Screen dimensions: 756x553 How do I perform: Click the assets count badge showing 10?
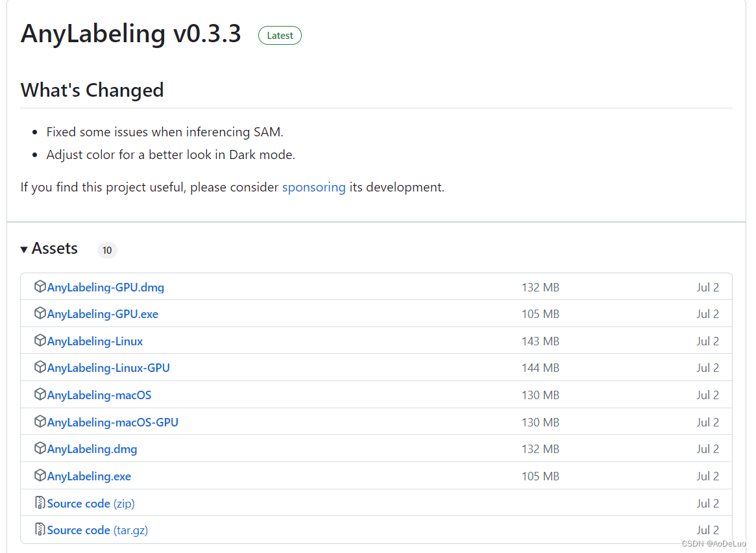click(x=107, y=251)
